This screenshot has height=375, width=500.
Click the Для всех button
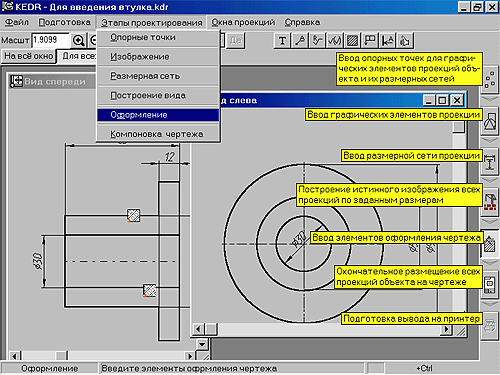tap(78, 56)
